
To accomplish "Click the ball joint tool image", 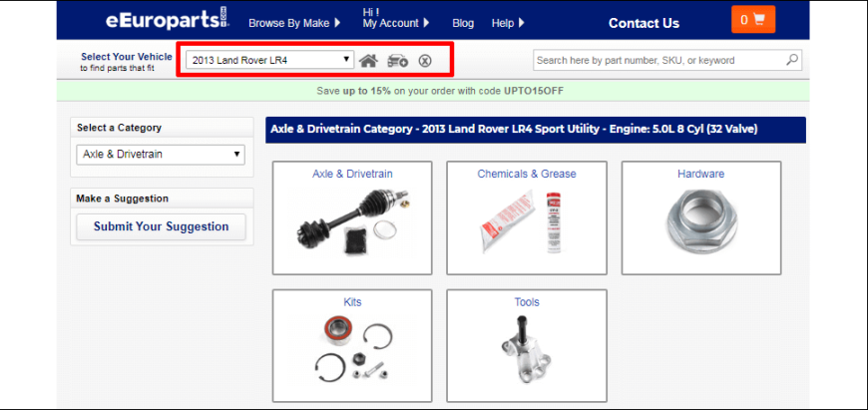I will [x=527, y=348].
